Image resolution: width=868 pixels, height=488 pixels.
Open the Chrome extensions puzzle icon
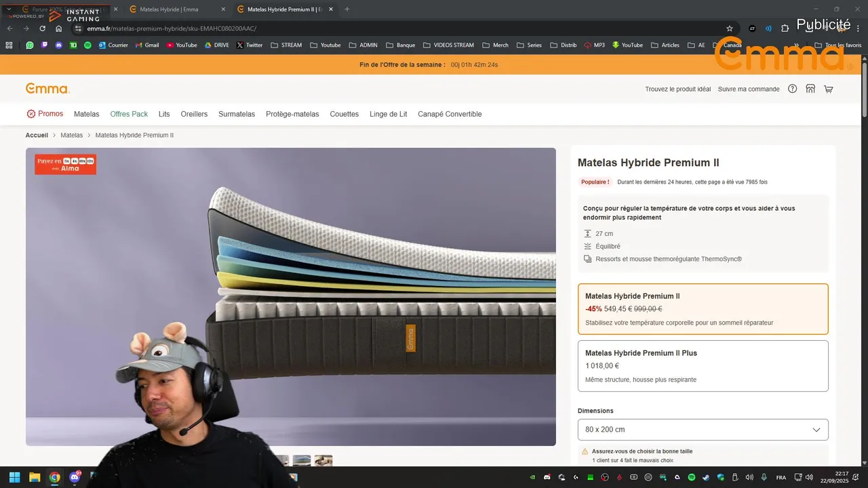click(785, 28)
